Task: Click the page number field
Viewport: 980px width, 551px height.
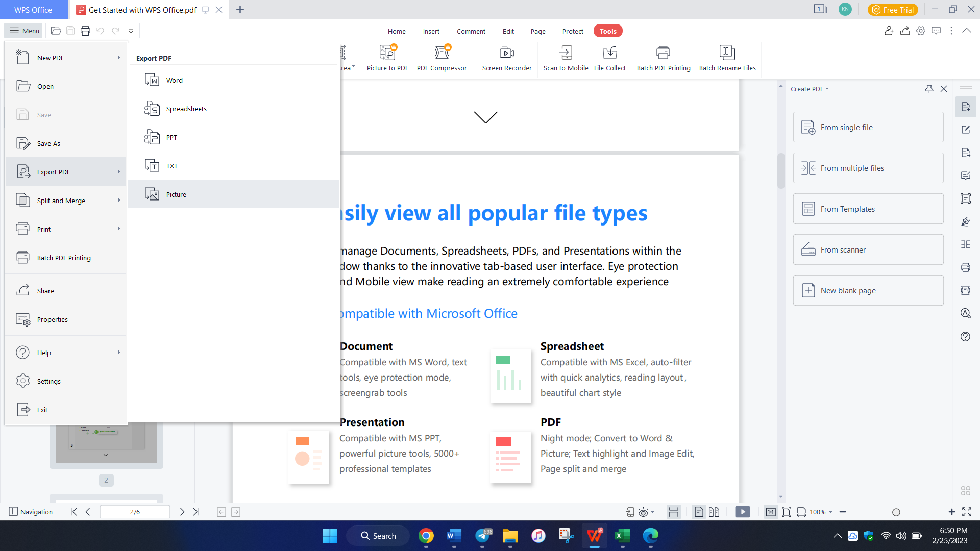Action: pyautogui.click(x=135, y=512)
